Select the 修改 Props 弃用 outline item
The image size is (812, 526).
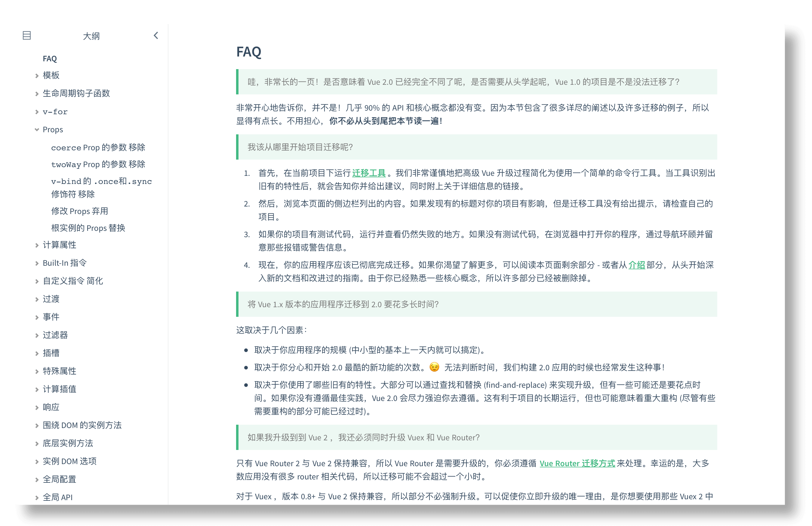pos(79,211)
